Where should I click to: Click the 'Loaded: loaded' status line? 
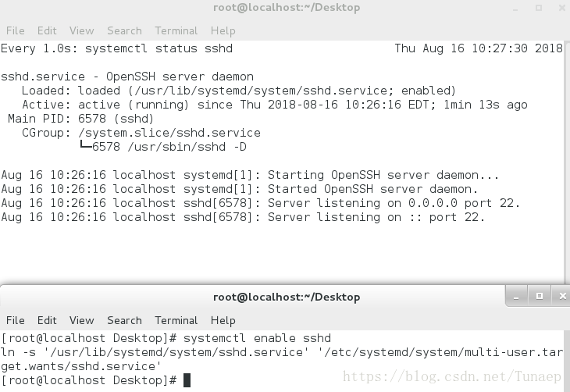238,91
